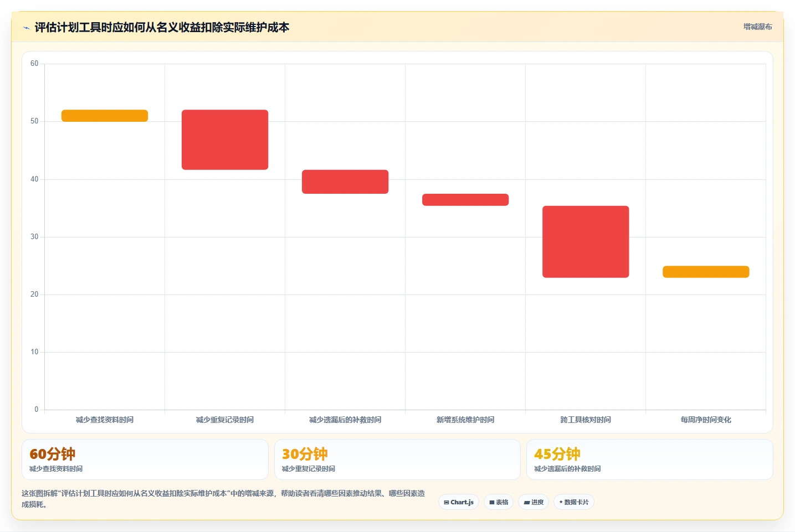Click the x-axis label 每周净时间变化
This screenshot has height=532, width=795.
(706, 420)
